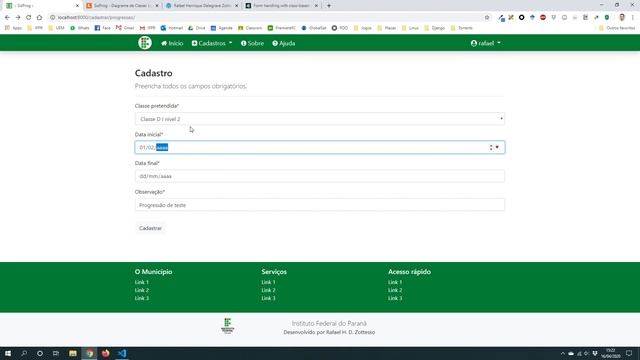Open Link 1 under Serviços
This screenshot has height=360, width=640.
[x=268, y=282]
